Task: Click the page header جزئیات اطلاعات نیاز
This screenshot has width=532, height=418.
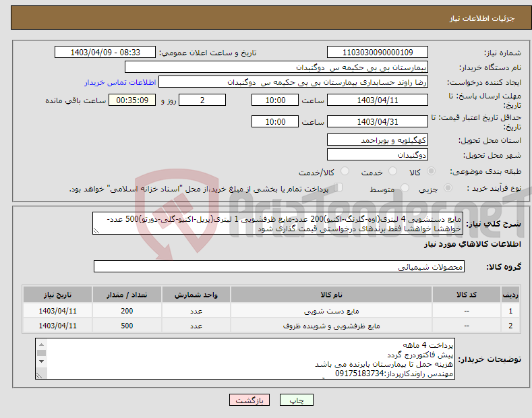Action: 482,18
